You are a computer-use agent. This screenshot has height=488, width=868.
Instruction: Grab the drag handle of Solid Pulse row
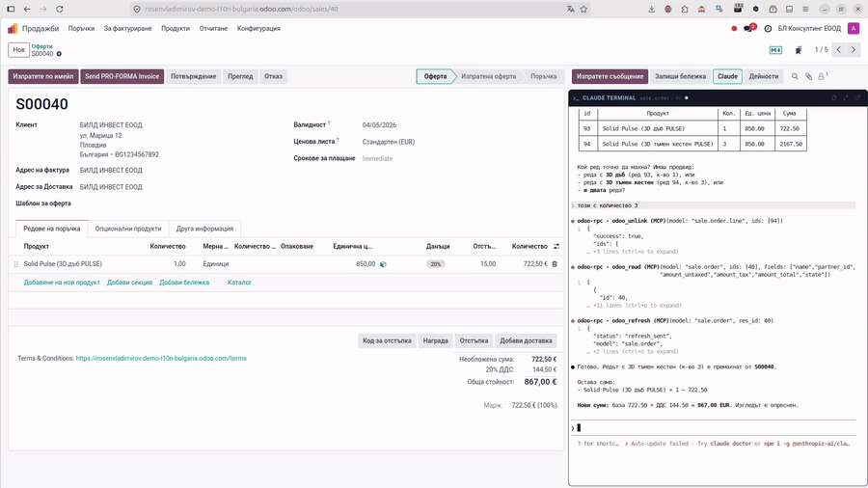16,264
